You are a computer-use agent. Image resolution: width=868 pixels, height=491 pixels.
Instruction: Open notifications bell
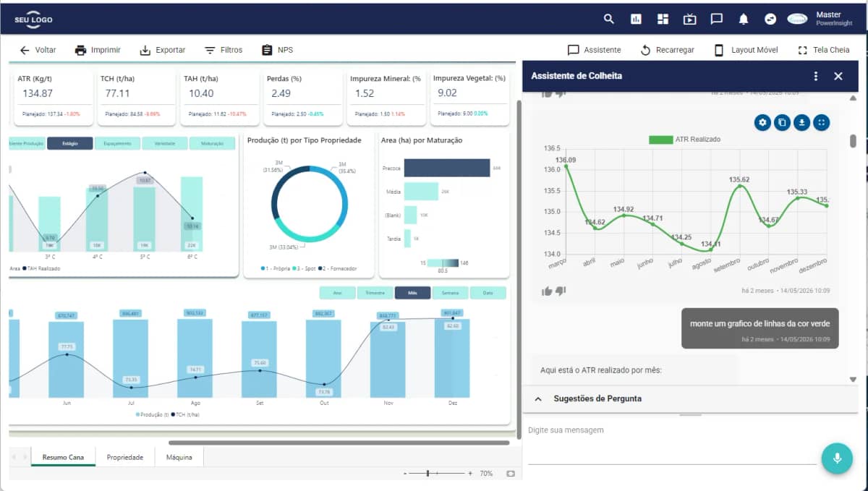743,19
